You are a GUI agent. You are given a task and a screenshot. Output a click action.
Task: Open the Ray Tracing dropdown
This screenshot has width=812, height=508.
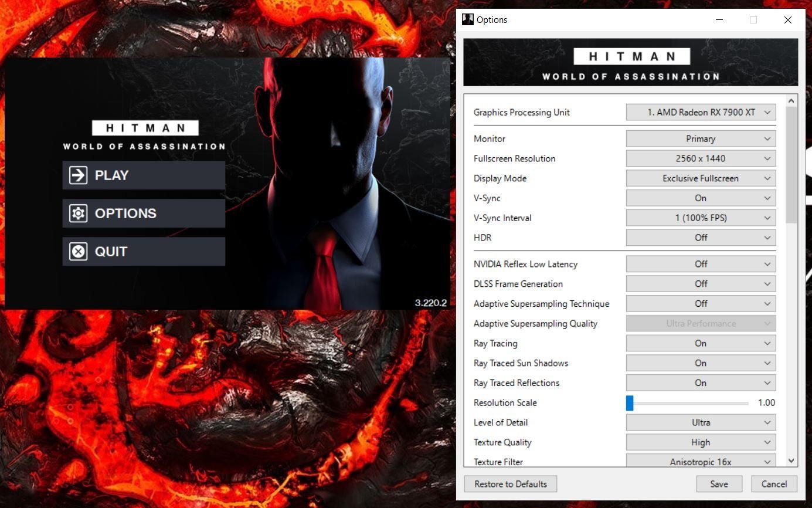point(701,343)
